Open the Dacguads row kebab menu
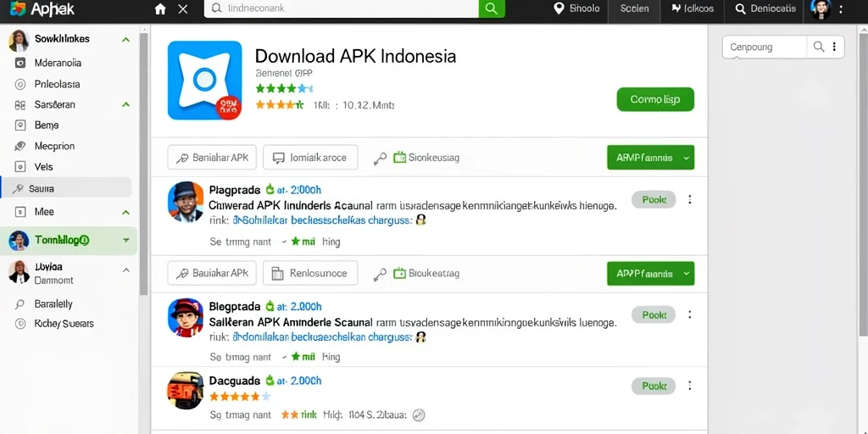 point(690,386)
